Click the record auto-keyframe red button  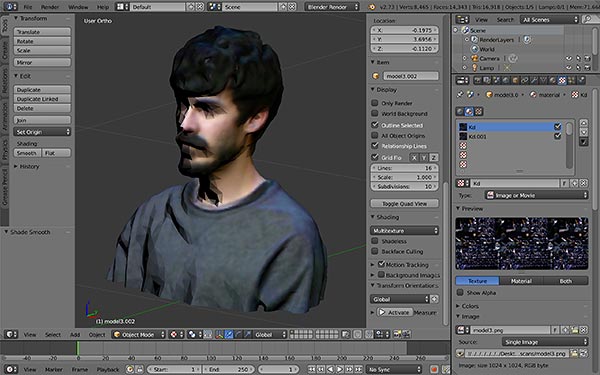434,369
